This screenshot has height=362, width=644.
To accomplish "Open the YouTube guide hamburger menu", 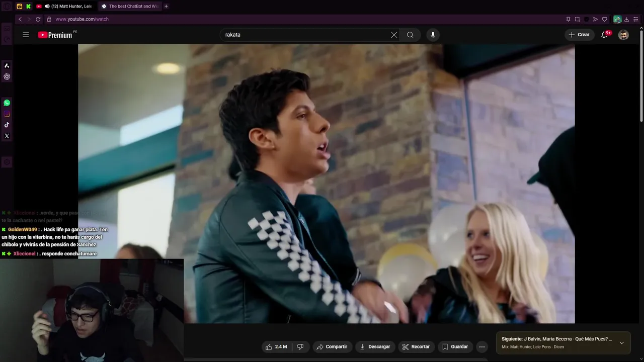I will click(26, 35).
